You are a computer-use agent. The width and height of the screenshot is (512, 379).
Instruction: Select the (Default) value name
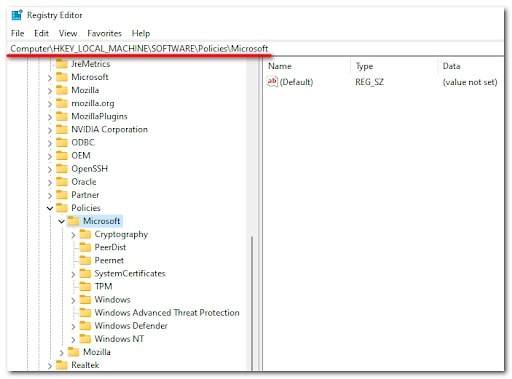[x=296, y=82]
